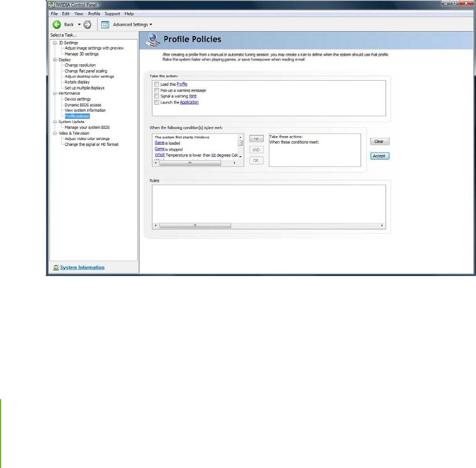Select Set up multiple displays

(84, 88)
